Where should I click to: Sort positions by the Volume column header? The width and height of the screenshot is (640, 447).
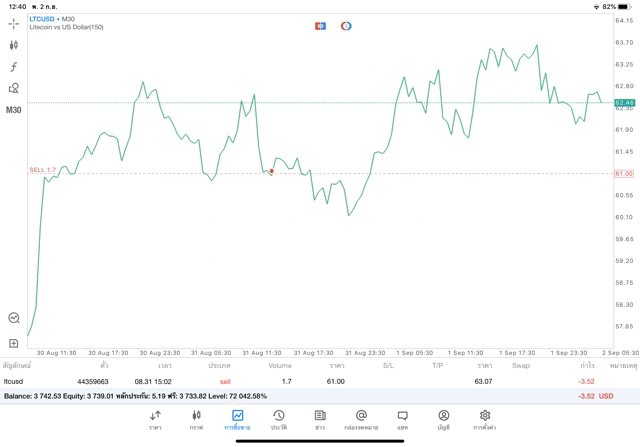tap(280, 366)
